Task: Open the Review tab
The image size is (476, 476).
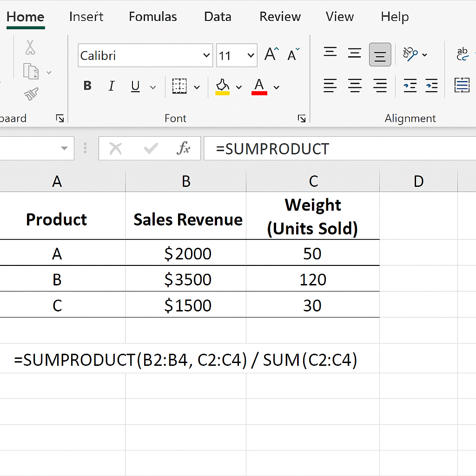Action: pos(280,17)
